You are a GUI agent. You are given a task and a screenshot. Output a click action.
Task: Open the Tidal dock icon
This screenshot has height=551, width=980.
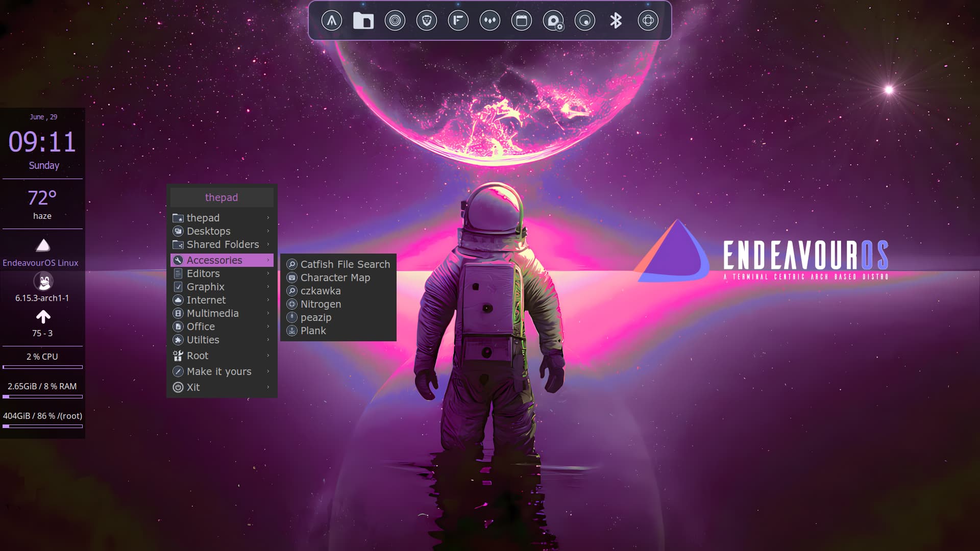pyautogui.click(x=490, y=21)
